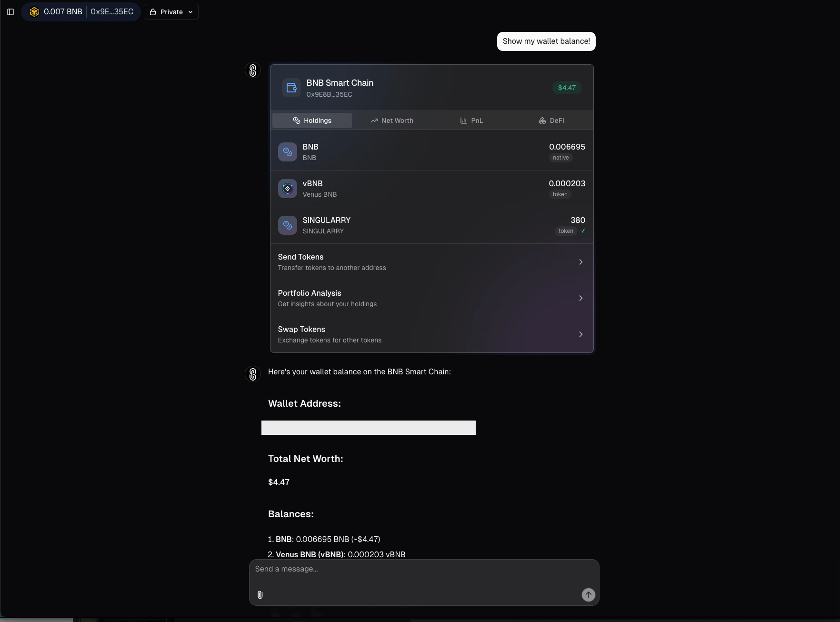Click the BNB token icon
The image size is (840, 622).
[x=288, y=152]
